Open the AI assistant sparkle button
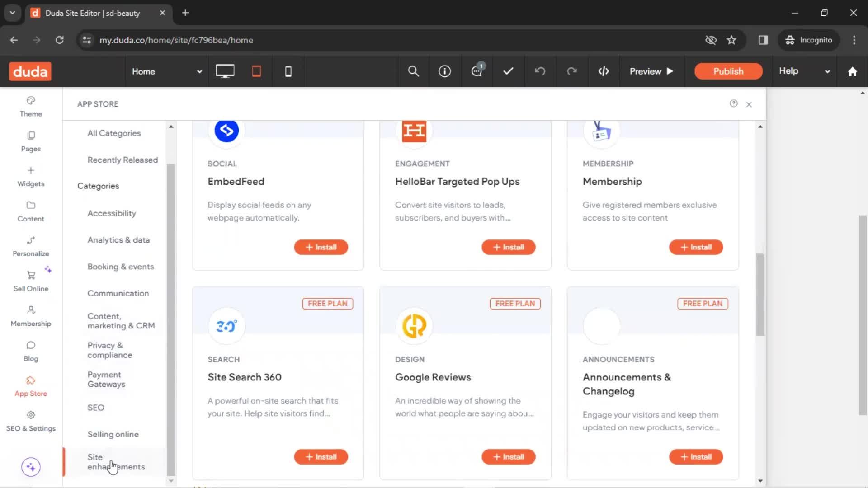 pos(31,467)
